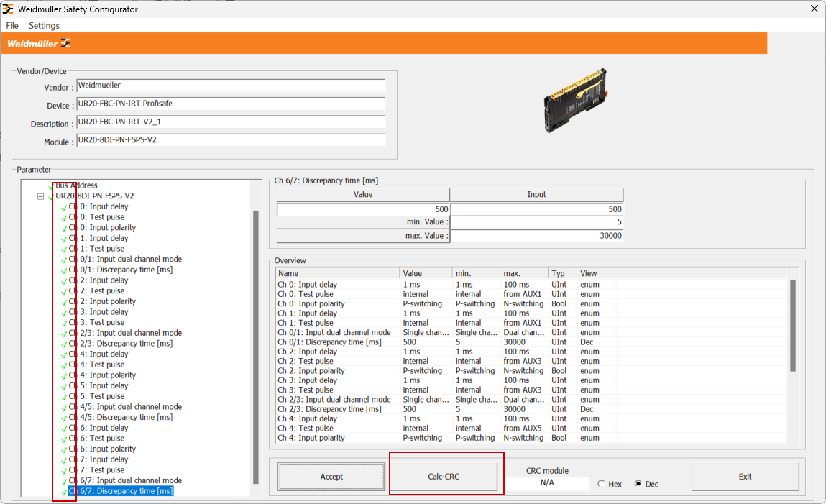Screen dimensions: 826x504
Task: Select Ch 2: Input delay tree item
Action: coord(98,280)
